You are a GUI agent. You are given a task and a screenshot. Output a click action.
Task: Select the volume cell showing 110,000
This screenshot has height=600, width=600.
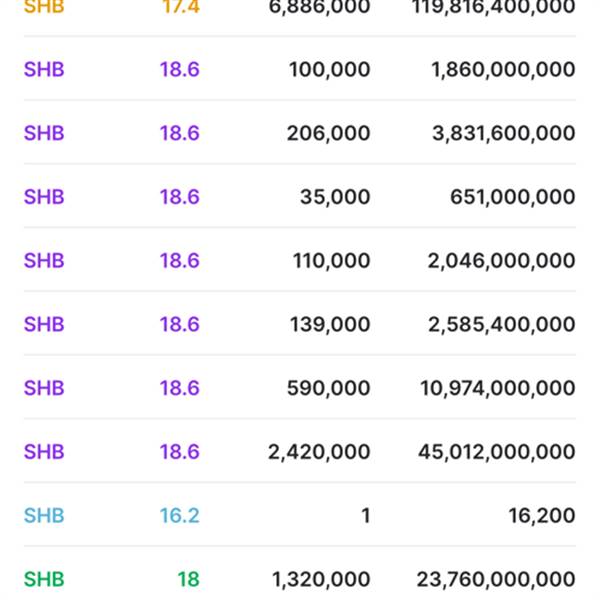coord(331,261)
